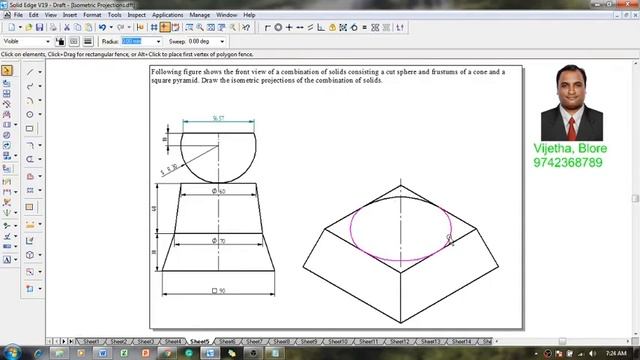Expand the Circle tool flyout arrow
This screenshot has width=640, height=360.
(x=40, y=115)
